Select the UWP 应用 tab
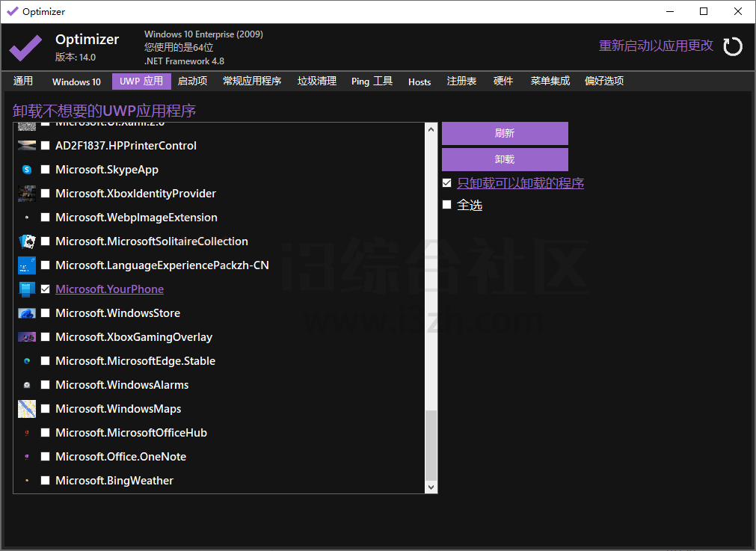 (x=141, y=81)
